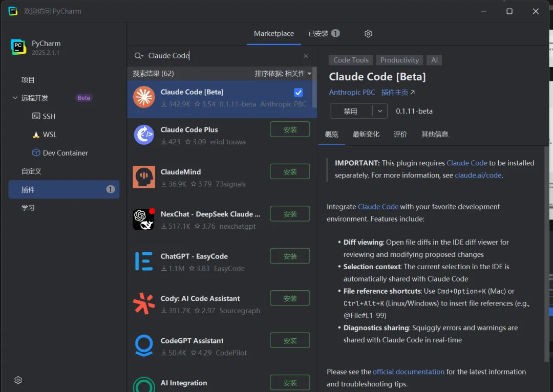Image resolution: width=553 pixels, height=392 pixels.
Task: Switch to the Marketplace tab
Action: [x=273, y=33]
